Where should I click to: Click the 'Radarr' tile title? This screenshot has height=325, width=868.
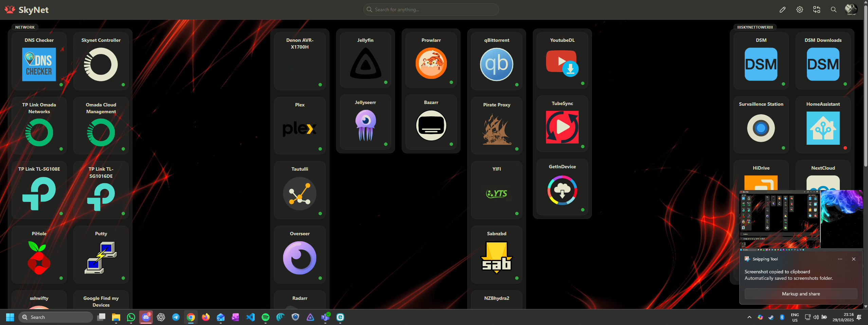pyautogui.click(x=300, y=298)
